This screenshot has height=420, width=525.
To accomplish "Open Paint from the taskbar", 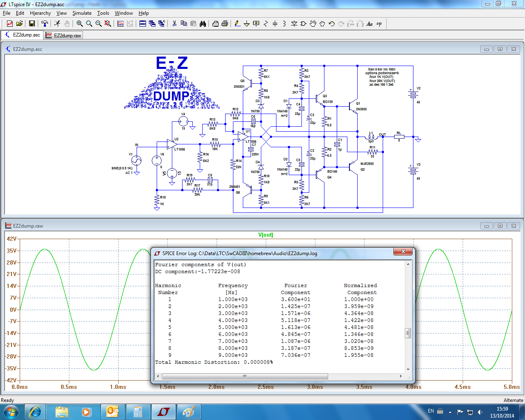I will click(189, 412).
